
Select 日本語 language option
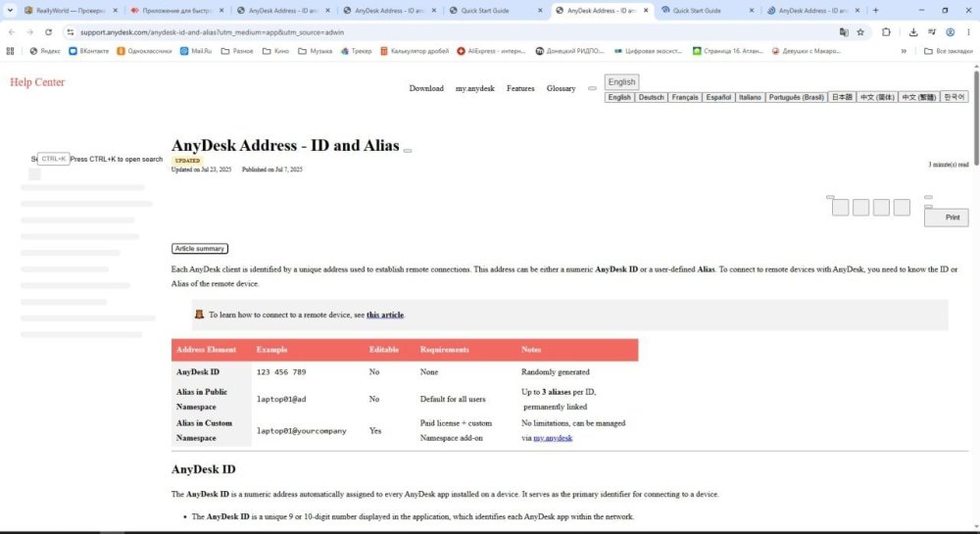[842, 97]
